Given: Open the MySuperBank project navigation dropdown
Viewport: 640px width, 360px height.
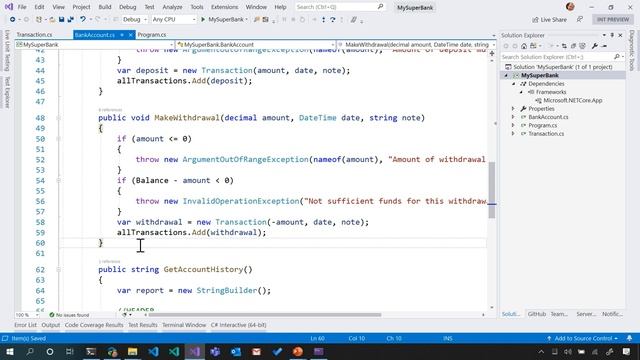Looking at the screenshot, I should pos(95,44).
